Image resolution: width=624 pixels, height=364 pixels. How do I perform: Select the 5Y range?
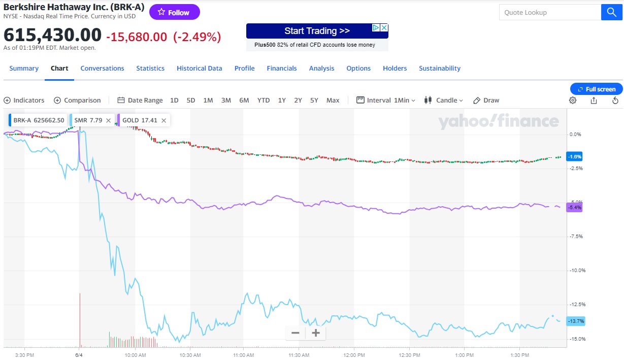pos(314,100)
